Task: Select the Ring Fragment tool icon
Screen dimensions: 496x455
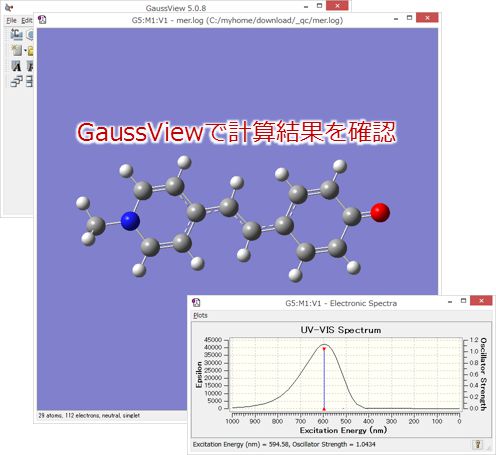Action: click(x=30, y=34)
